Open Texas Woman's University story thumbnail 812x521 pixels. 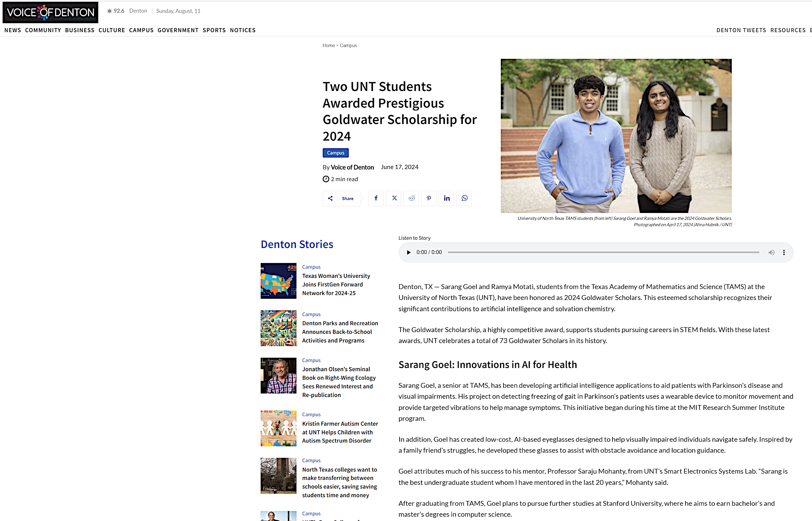278,281
